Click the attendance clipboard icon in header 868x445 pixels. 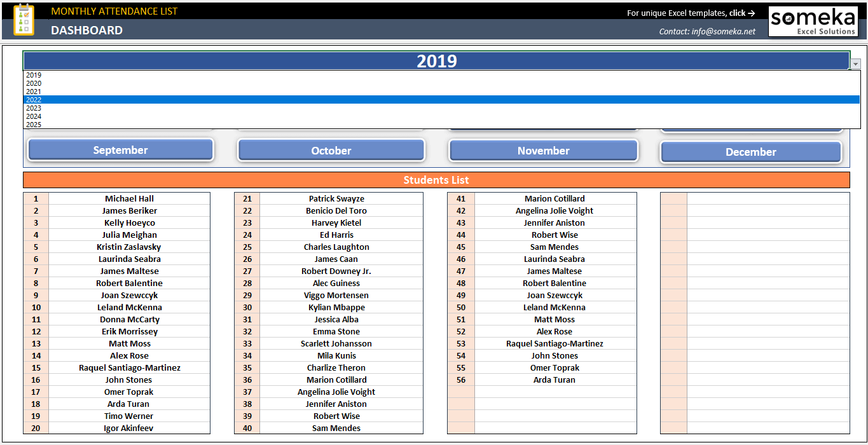click(24, 20)
